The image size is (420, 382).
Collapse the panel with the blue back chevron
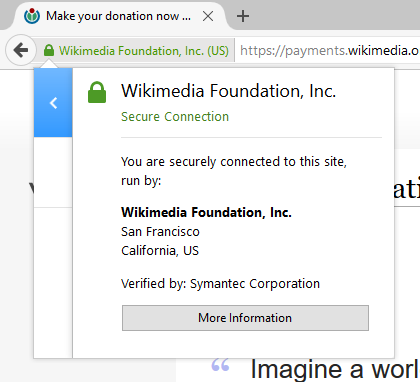(53, 103)
